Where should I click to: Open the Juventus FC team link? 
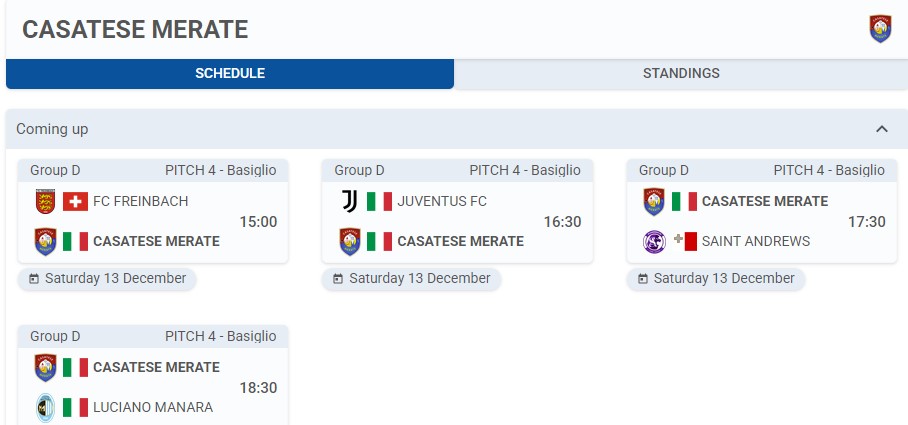(442, 202)
